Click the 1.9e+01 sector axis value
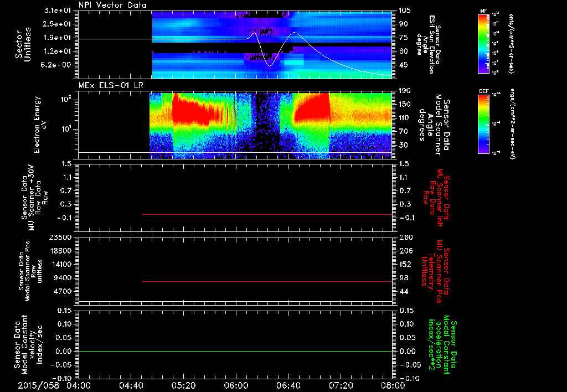 (x=58, y=38)
